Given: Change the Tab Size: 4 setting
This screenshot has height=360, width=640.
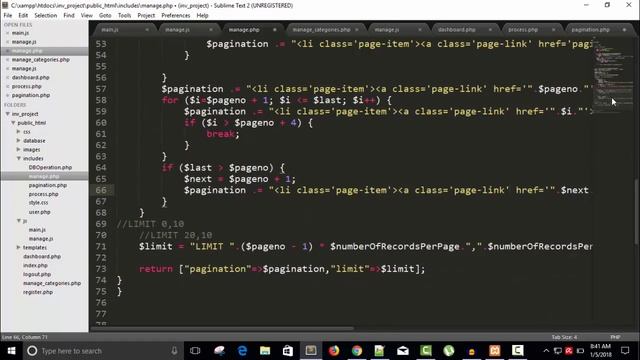Looking at the screenshot, I should coord(564,337).
